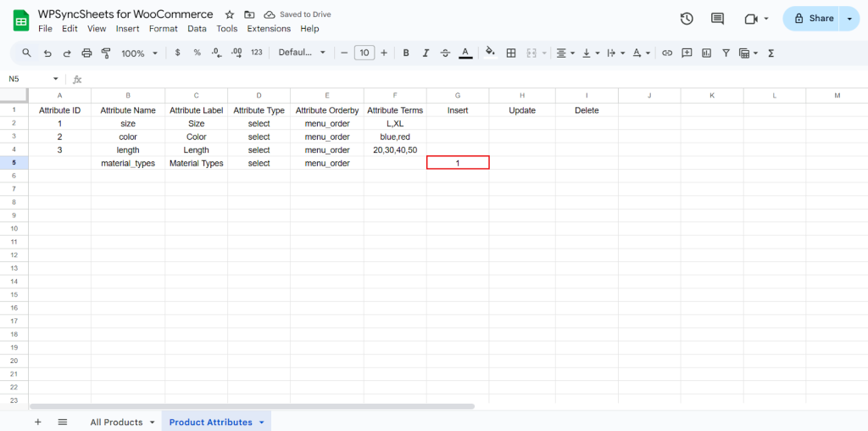Viewport: 868px width, 431px height.
Task: Open filter views dropdown
Action: [x=748, y=53]
